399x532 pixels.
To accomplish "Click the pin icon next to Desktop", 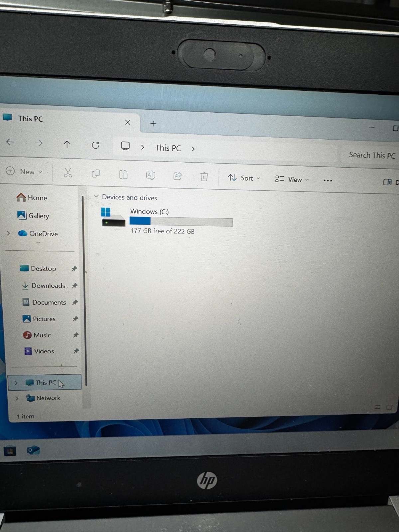I will [74, 269].
